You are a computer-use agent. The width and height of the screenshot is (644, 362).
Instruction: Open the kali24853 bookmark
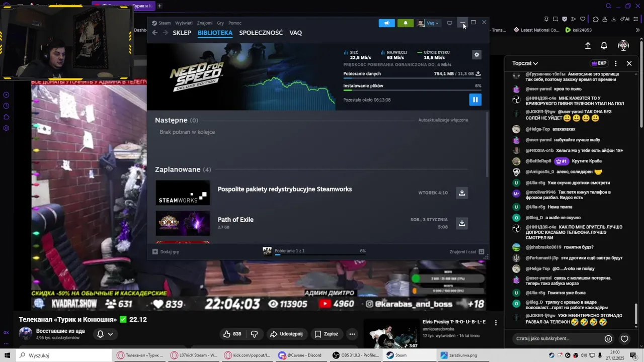(579, 30)
